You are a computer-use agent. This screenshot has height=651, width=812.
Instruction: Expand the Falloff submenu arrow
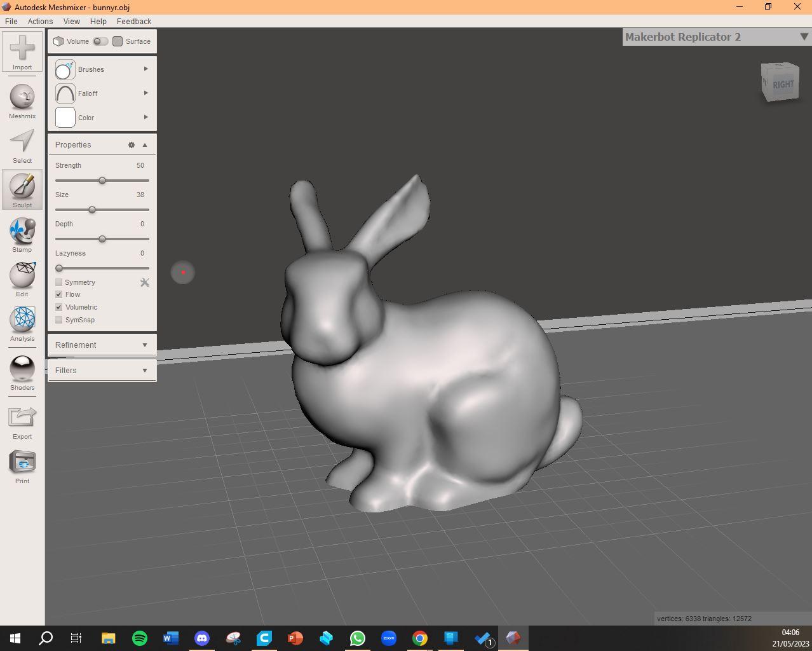click(x=145, y=93)
